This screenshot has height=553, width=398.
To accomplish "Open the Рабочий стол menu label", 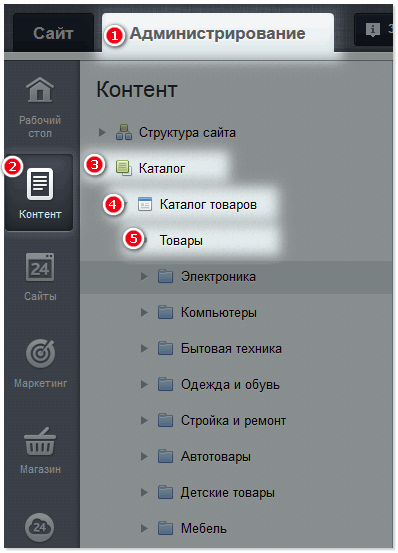I will pyautogui.click(x=40, y=127).
